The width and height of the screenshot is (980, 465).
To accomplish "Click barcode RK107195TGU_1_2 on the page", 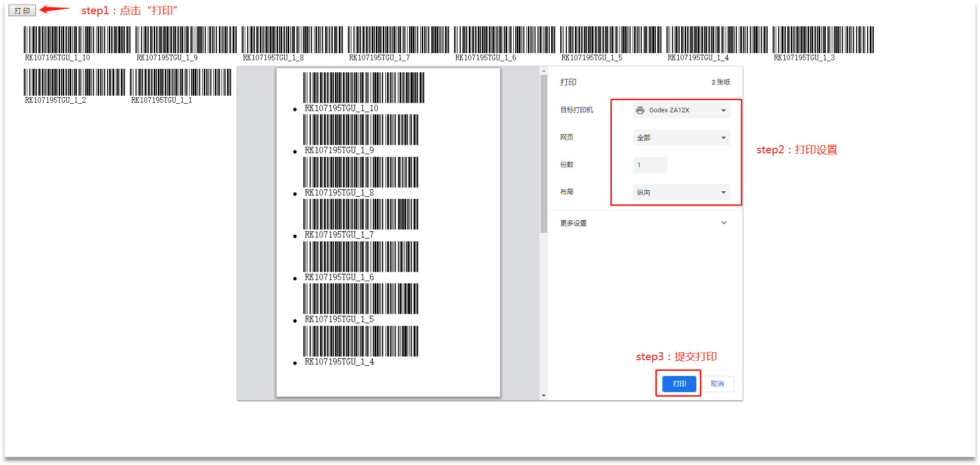I will 74,82.
